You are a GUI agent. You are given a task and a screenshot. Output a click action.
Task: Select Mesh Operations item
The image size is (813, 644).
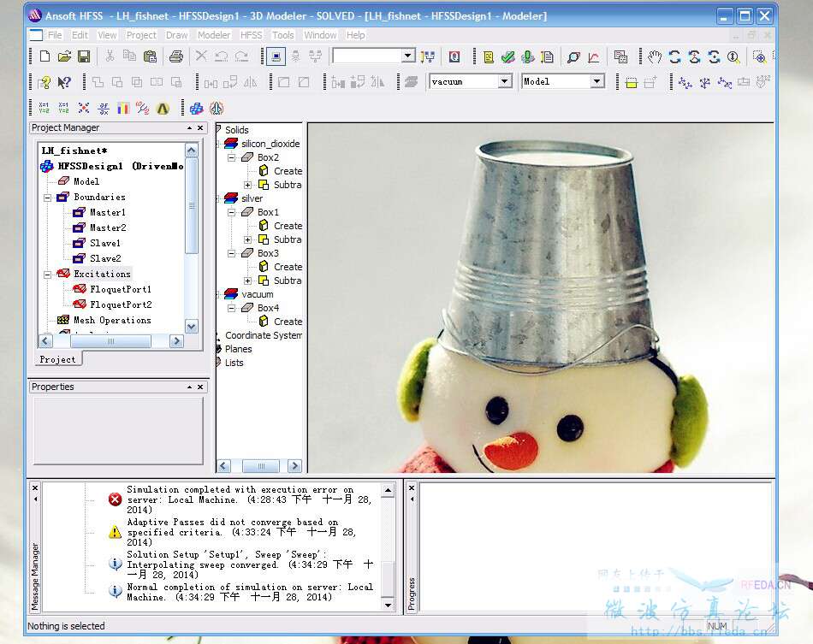(112, 320)
